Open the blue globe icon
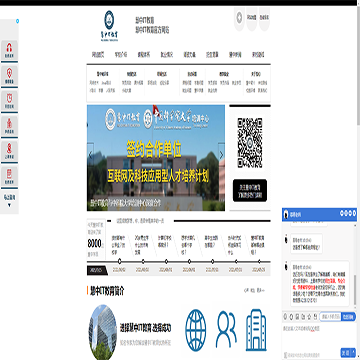This screenshot has height=360, width=360. coord(196,330)
